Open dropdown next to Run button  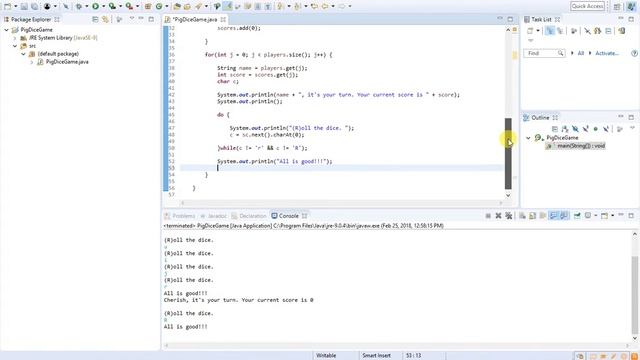pos(103,6)
